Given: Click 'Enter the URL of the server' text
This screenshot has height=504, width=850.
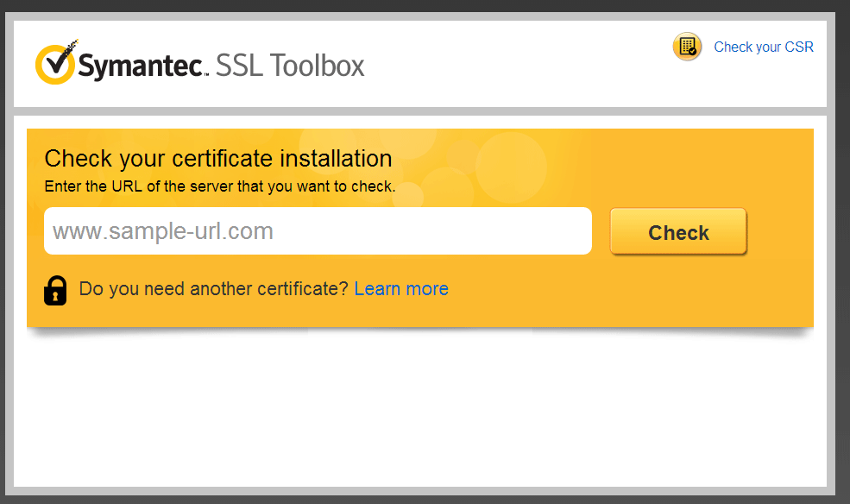Looking at the screenshot, I should pos(220,186).
